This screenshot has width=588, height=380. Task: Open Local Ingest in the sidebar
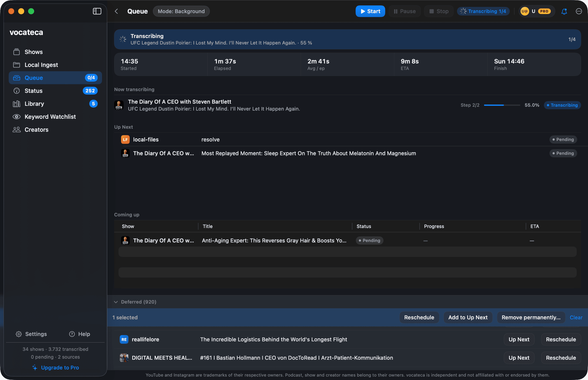point(55,65)
